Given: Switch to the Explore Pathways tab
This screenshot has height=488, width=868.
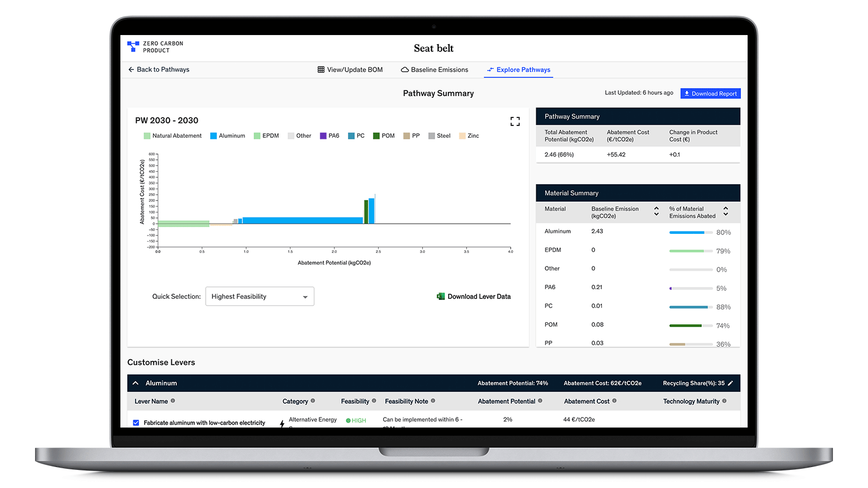Looking at the screenshot, I should pyautogui.click(x=518, y=69).
